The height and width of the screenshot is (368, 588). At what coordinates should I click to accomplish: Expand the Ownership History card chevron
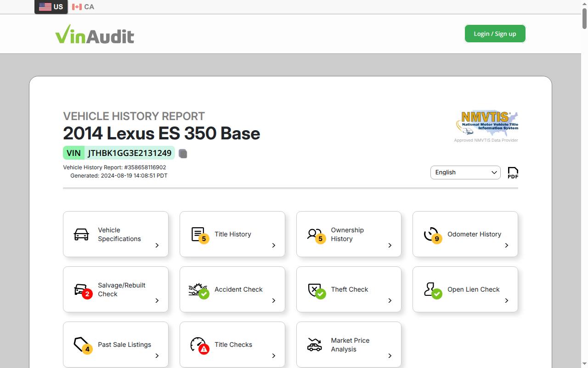tap(390, 245)
